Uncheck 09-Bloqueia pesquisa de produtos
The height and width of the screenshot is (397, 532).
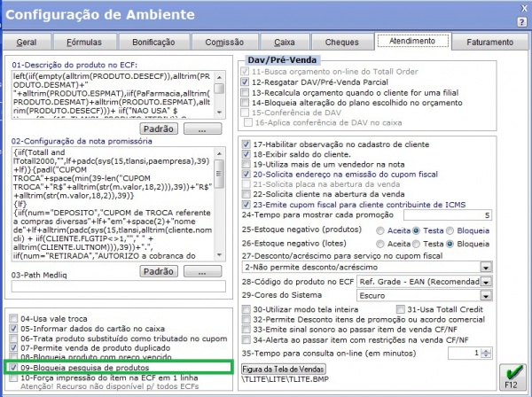point(13,368)
